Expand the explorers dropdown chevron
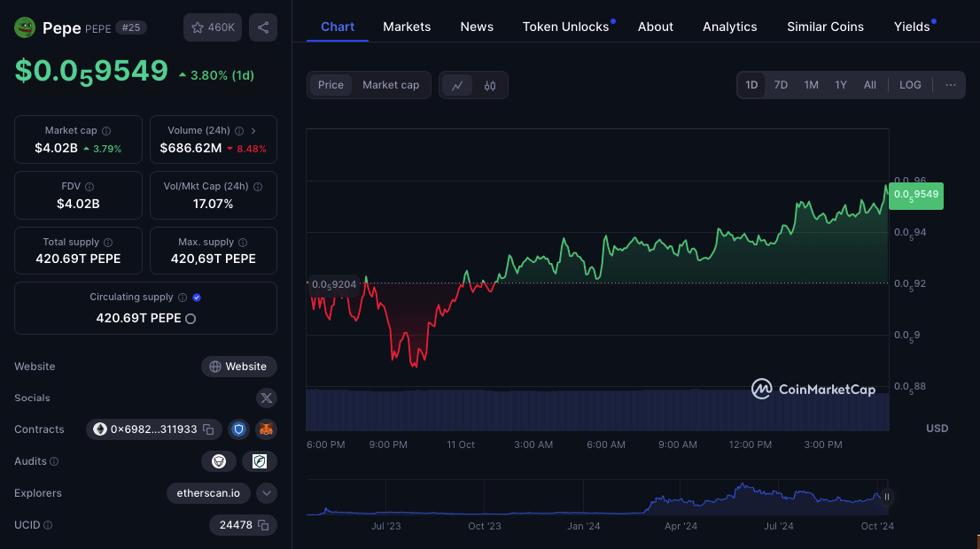Viewport: 980px width, 549px height. pyautogui.click(x=266, y=493)
